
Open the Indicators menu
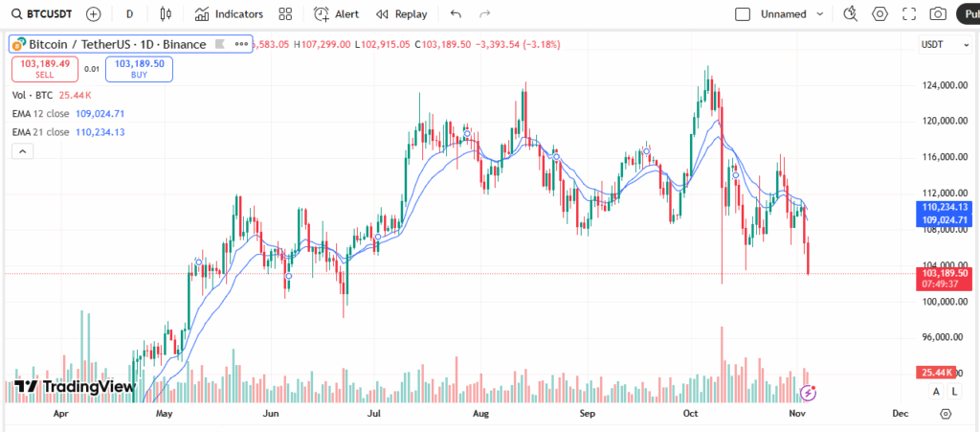point(229,14)
